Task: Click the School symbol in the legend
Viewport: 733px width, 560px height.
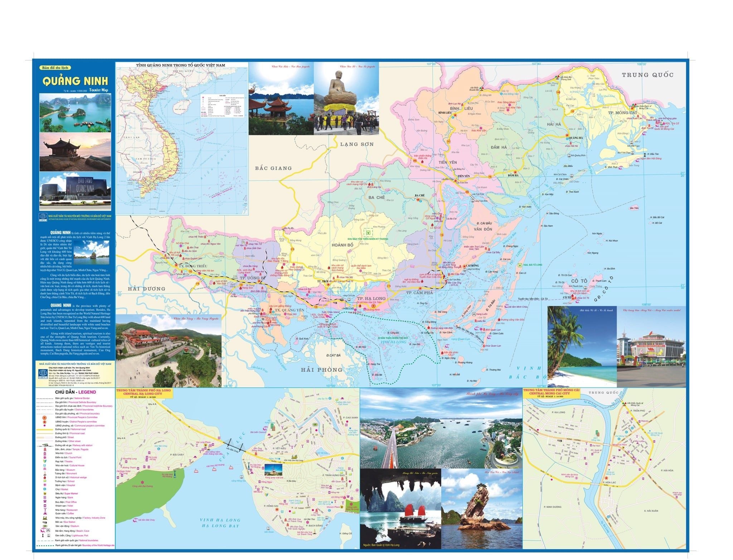Action: 45,481
